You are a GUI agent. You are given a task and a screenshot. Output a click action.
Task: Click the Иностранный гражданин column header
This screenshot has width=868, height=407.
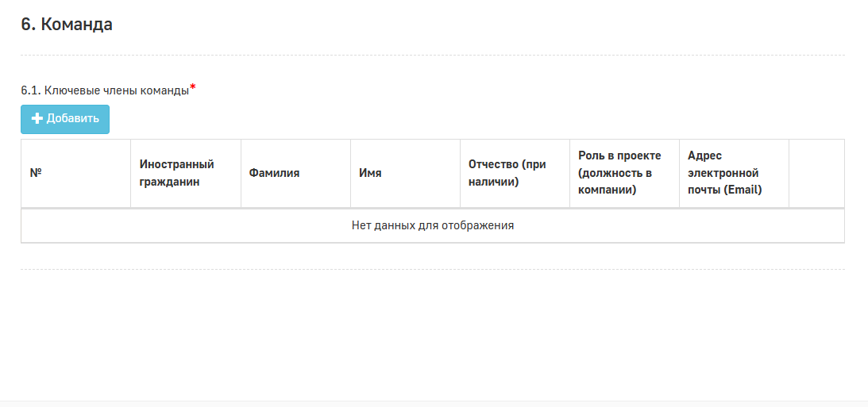186,174
